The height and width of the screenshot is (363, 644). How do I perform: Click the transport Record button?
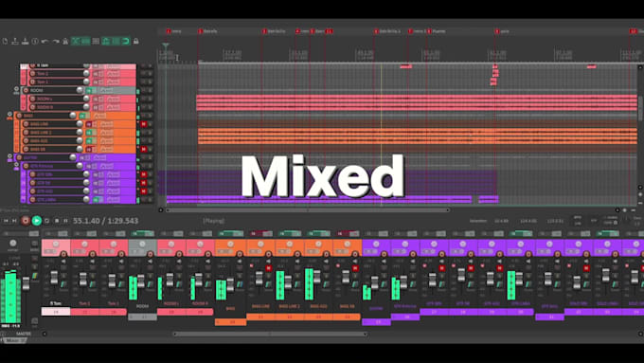tap(26, 221)
